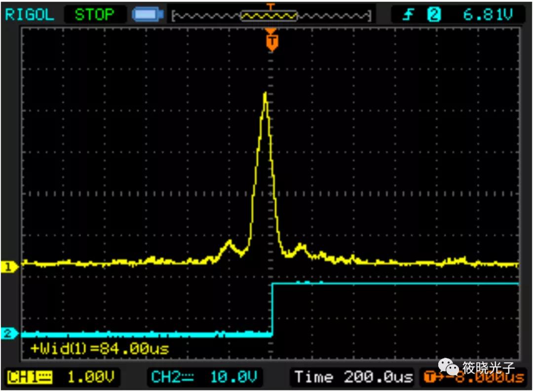Click the peak of the yellow pulse
Screen dimensions: 533x392
tap(266, 95)
